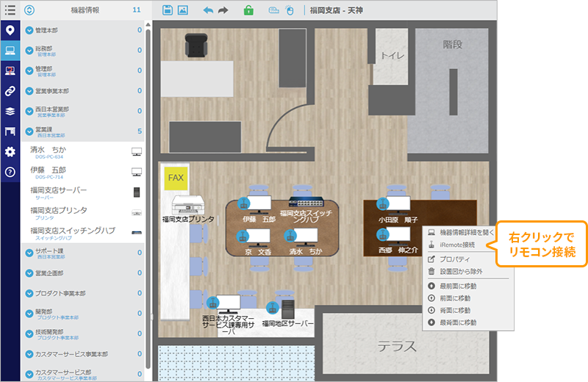Click the background image icon in toolbar

[x=182, y=10]
